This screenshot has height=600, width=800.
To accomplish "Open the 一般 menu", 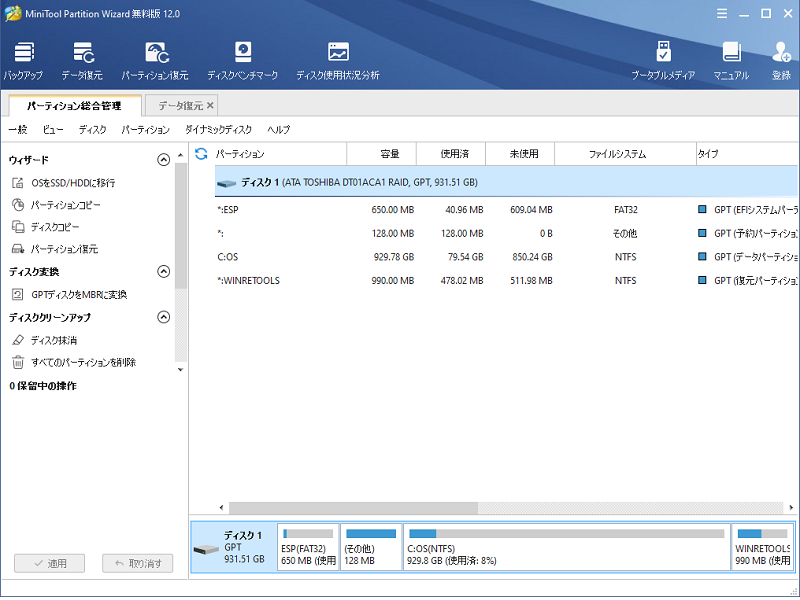I will click(18, 130).
